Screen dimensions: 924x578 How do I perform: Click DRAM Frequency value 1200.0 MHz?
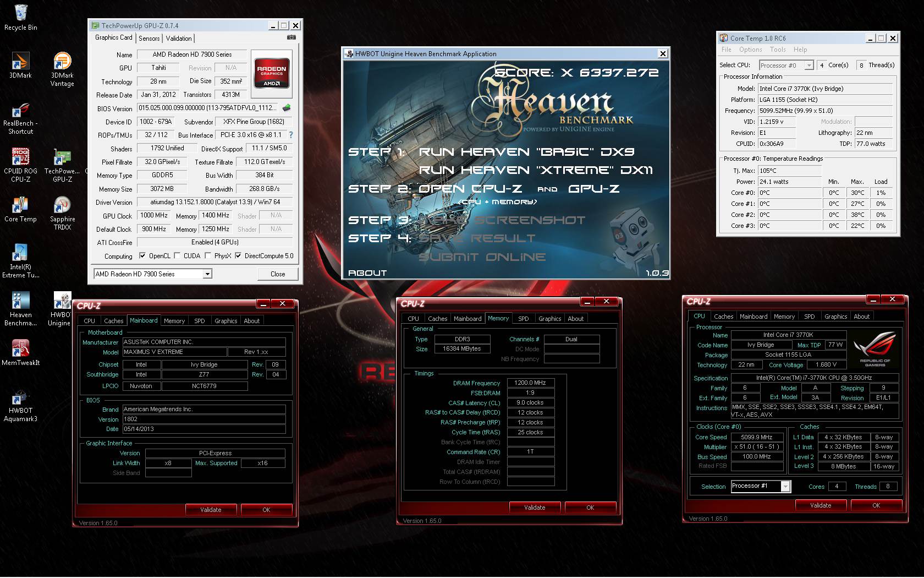coord(530,383)
